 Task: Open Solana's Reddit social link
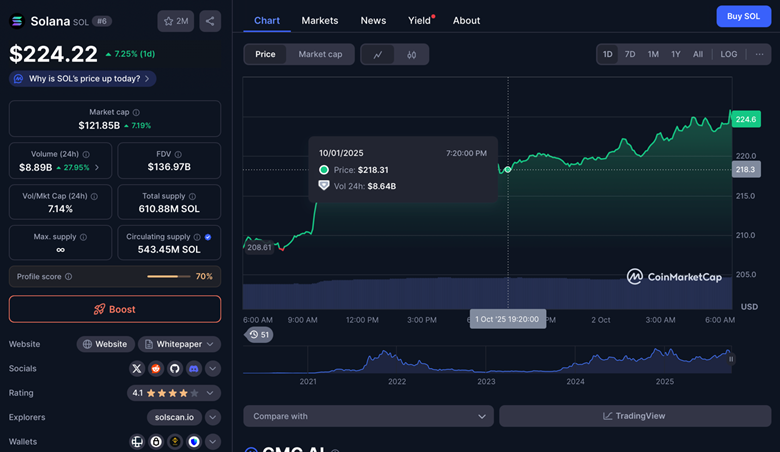click(x=156, y=368)
